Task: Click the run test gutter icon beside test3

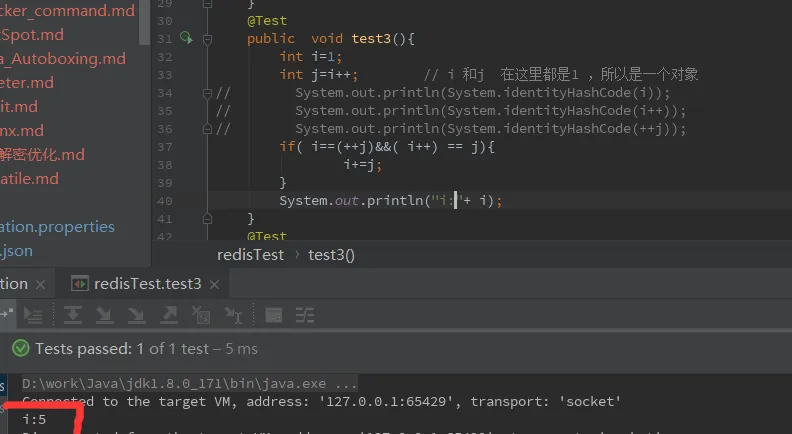Action: tap(186, 38)
